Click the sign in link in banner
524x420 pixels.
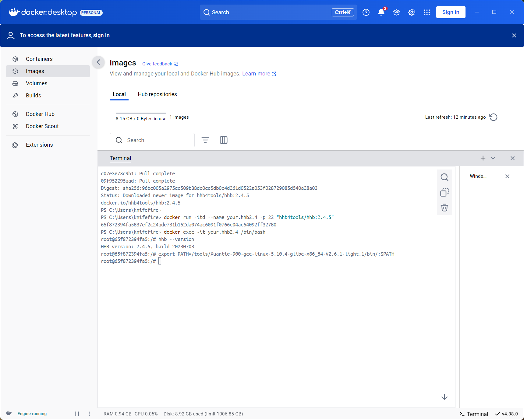point(101,35)
